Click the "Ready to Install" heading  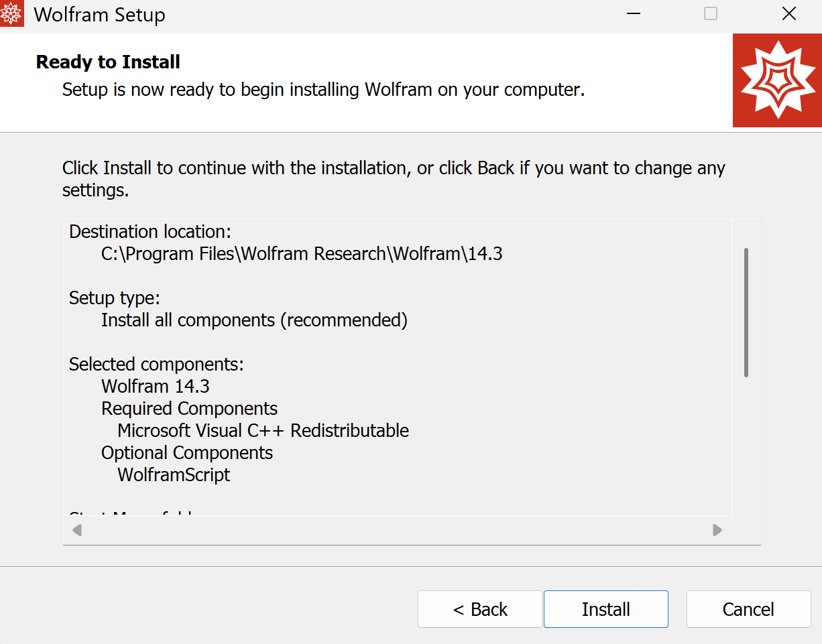(x=108, y=62)
